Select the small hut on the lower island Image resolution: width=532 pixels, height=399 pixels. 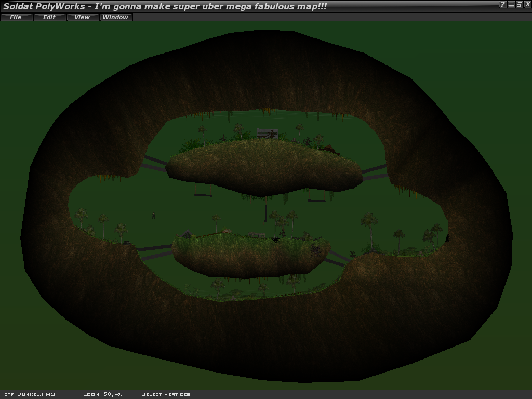[187, 234]
